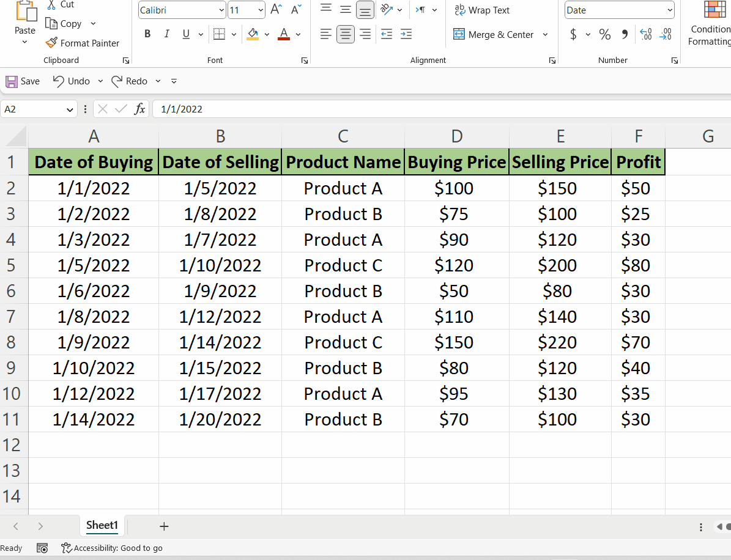Apply Merge & Center to selection
The image size is (731, 560).
click(500, 34)
